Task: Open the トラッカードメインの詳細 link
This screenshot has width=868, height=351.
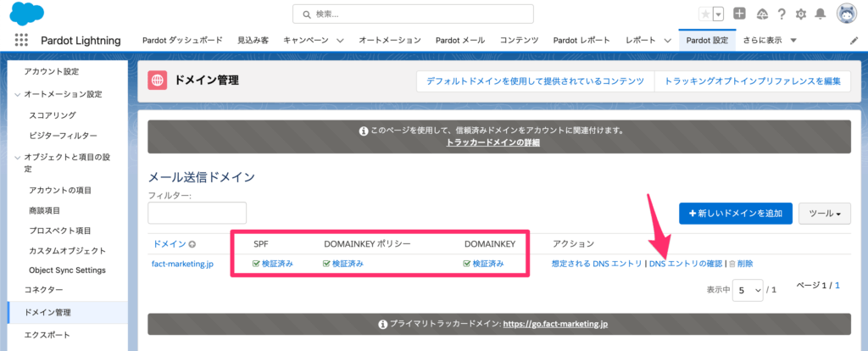Action: (492, 142)
